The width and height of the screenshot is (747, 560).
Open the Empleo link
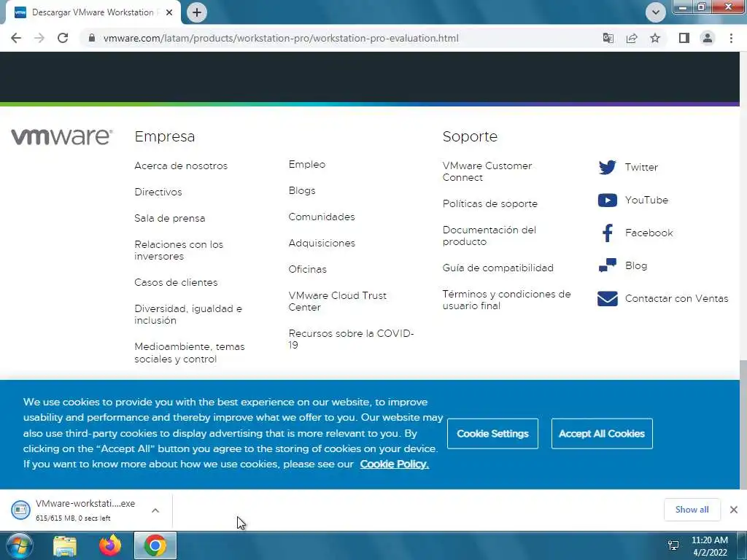[307, 164]
